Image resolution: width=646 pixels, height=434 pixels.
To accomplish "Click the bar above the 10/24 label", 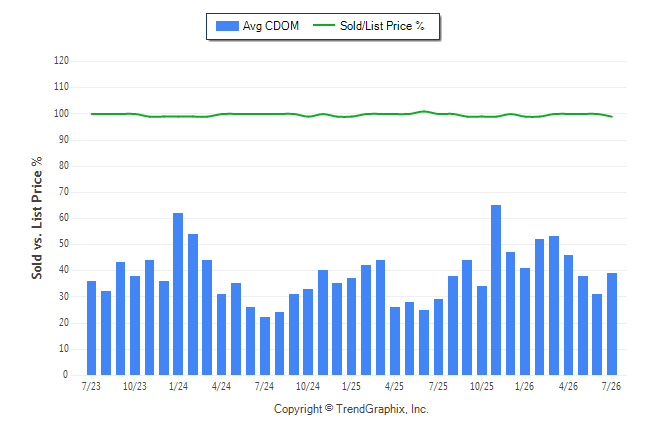I will 308,332.
